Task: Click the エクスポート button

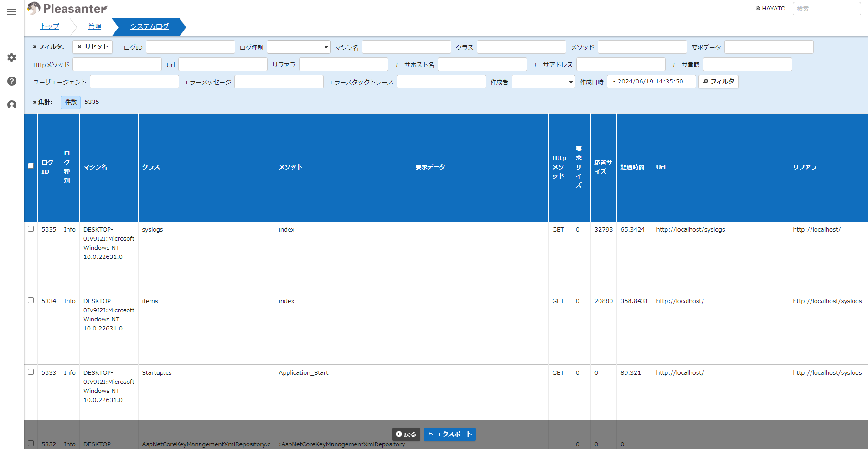Action: 450,434
